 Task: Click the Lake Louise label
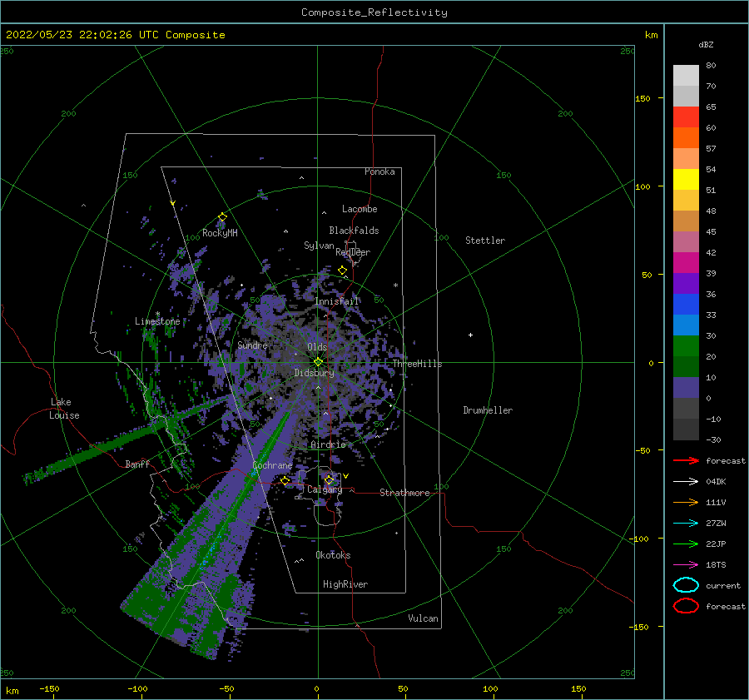[x=64, y=409]
